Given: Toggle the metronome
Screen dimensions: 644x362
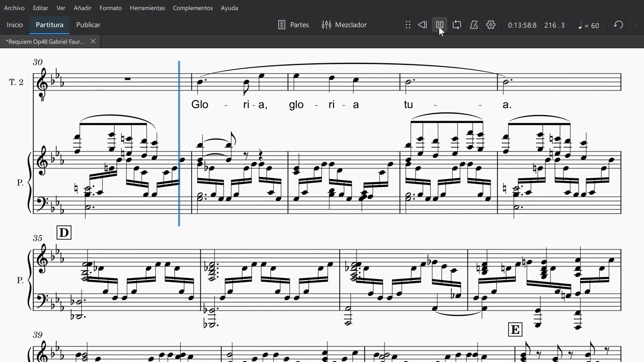Looking at the screenshot, I should (x=474, y=25).
